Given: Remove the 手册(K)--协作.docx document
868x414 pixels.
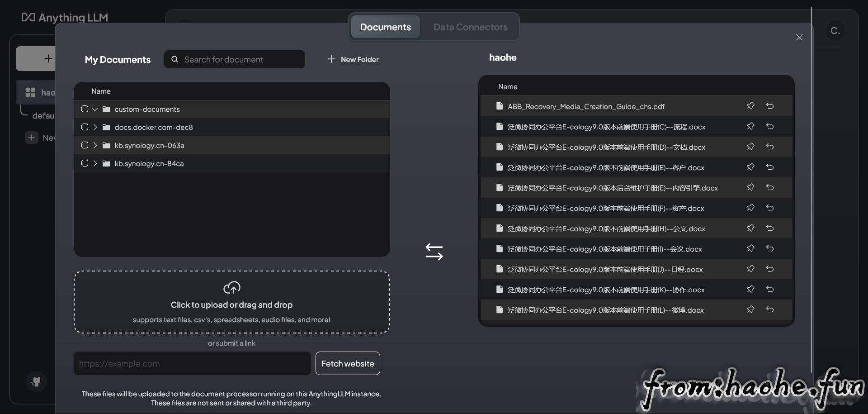Looking at the screenshot, I should click(770, 289).
